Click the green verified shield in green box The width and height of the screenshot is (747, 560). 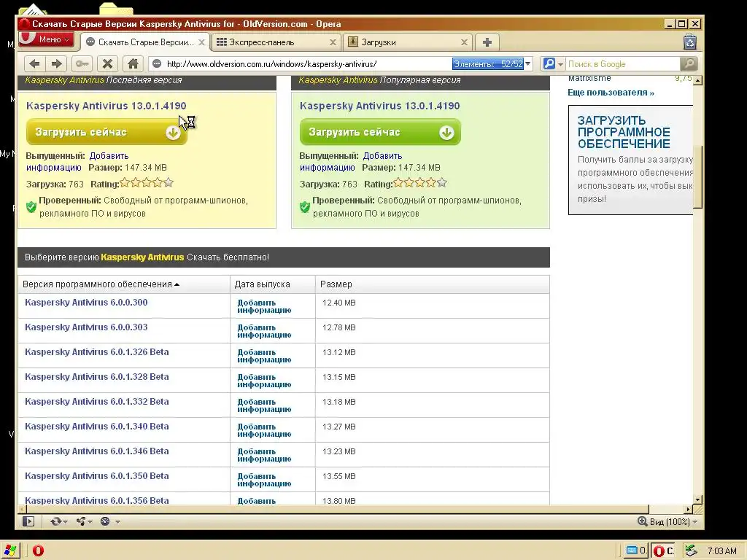(x=305, y=207)
